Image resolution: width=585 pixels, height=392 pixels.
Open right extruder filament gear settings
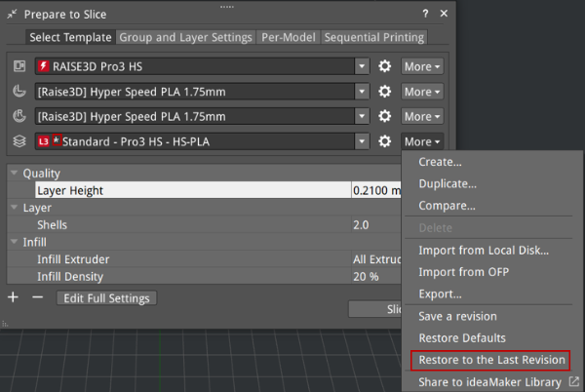[x=385, y=117]
